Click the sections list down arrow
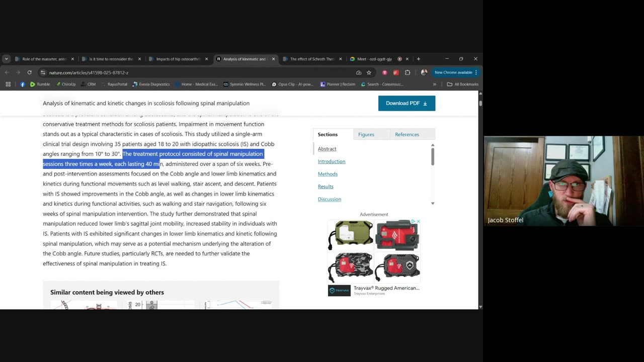This screenshot has height=362, width=644. 433,203
